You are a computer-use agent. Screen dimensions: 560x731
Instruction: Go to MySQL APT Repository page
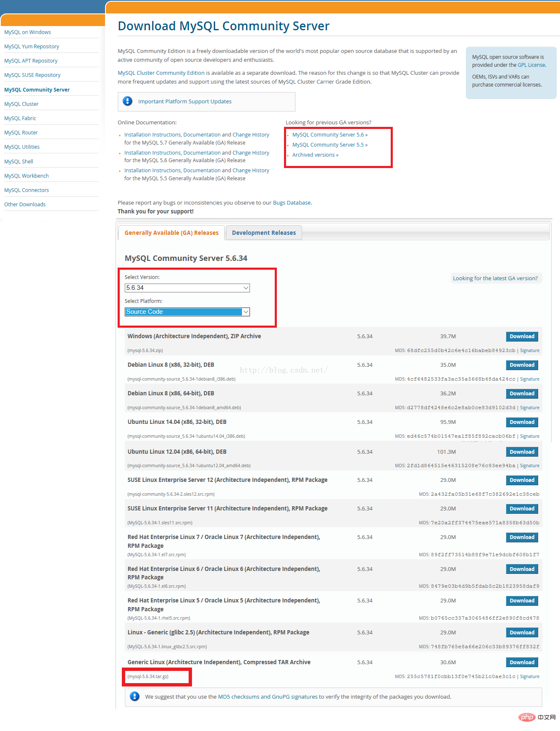pyautogui.click(x=31, y=61)
